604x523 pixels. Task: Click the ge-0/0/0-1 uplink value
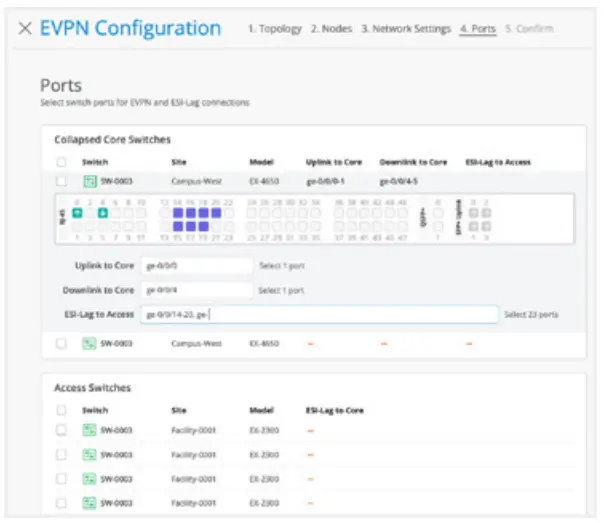pyautogui.click(x=325, y=181)
